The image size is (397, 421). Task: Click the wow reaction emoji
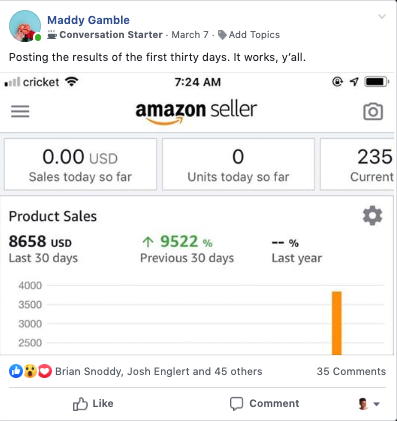click(30, 371)
